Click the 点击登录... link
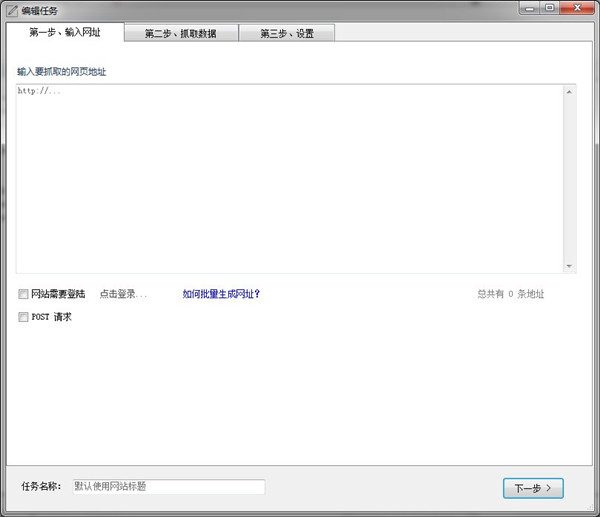The image size is (600, 517). coord(123,294)
